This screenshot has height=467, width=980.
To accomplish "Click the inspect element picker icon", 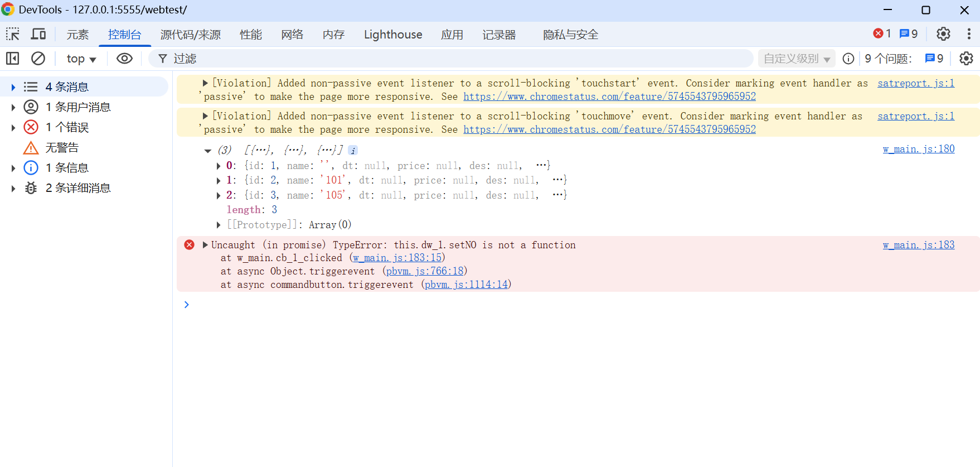I will (13, 34).
